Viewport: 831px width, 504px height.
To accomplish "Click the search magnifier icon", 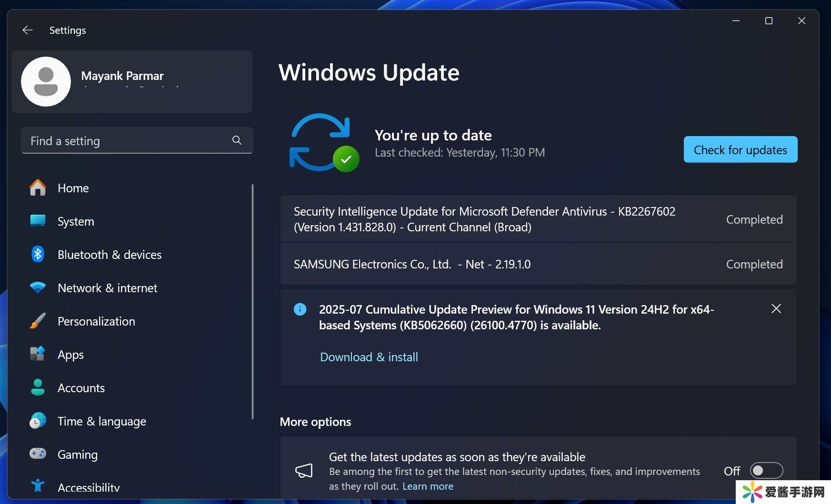I will (237, 140).
